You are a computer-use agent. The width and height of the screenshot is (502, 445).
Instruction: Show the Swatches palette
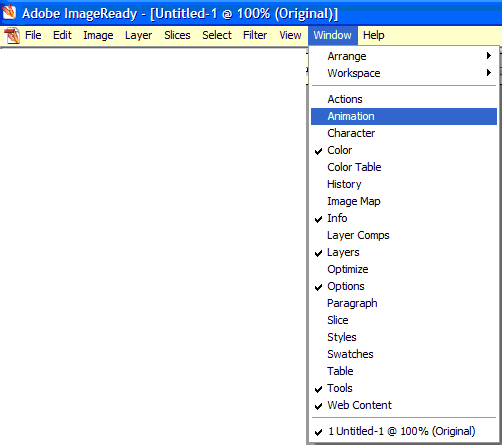[404, 354]
